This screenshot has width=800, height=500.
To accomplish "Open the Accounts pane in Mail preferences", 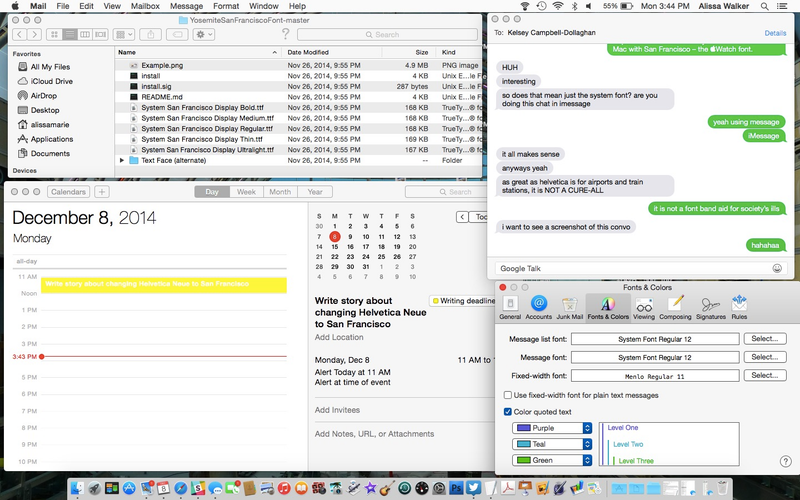I will coord(538,308).
